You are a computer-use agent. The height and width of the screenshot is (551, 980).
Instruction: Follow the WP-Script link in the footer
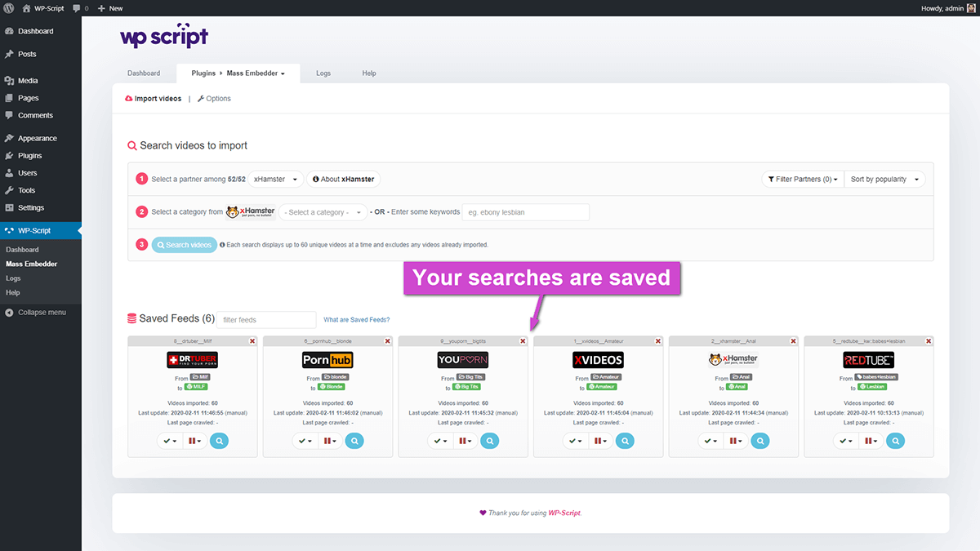tap(564, 513)
